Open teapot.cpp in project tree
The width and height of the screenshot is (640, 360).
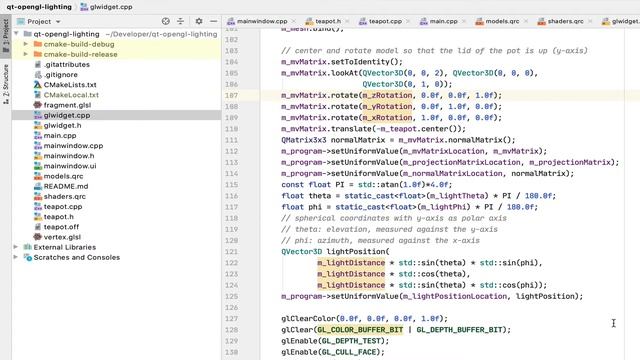(62, 207)
